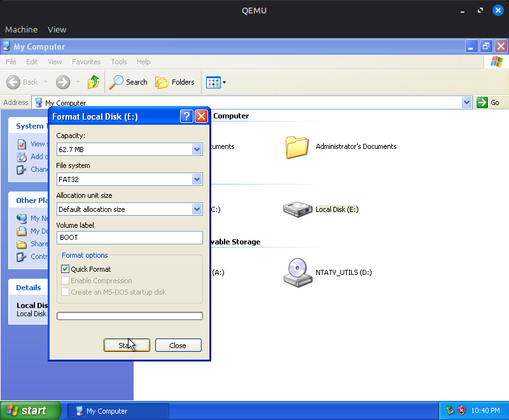Show the Folders pane
The image size is (509, 420).
click(x=175, y=82)
